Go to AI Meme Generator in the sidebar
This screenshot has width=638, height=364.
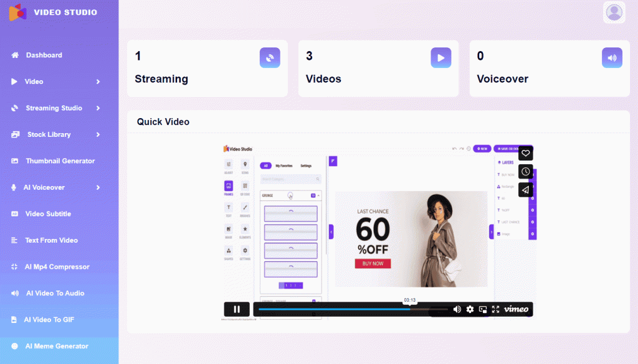(57, 346)
